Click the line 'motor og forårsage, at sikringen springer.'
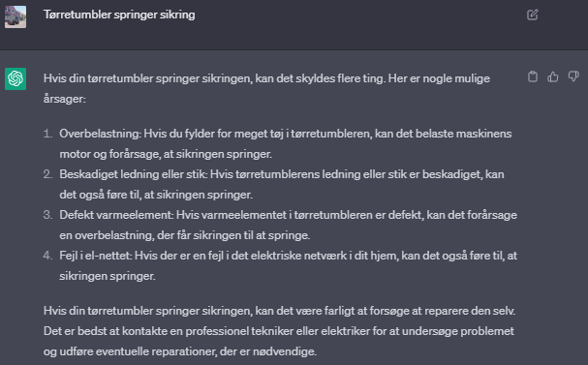 tap(166, 154)
